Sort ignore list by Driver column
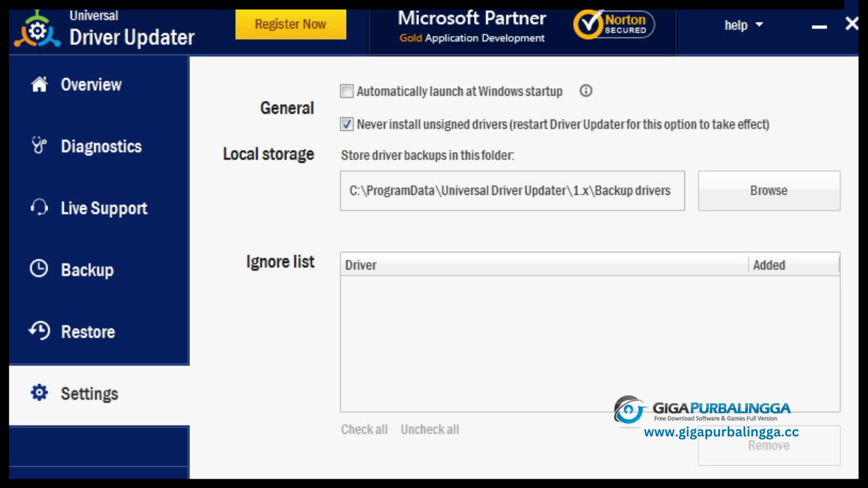Screen dimensions: 868x488 pos(545,265)
